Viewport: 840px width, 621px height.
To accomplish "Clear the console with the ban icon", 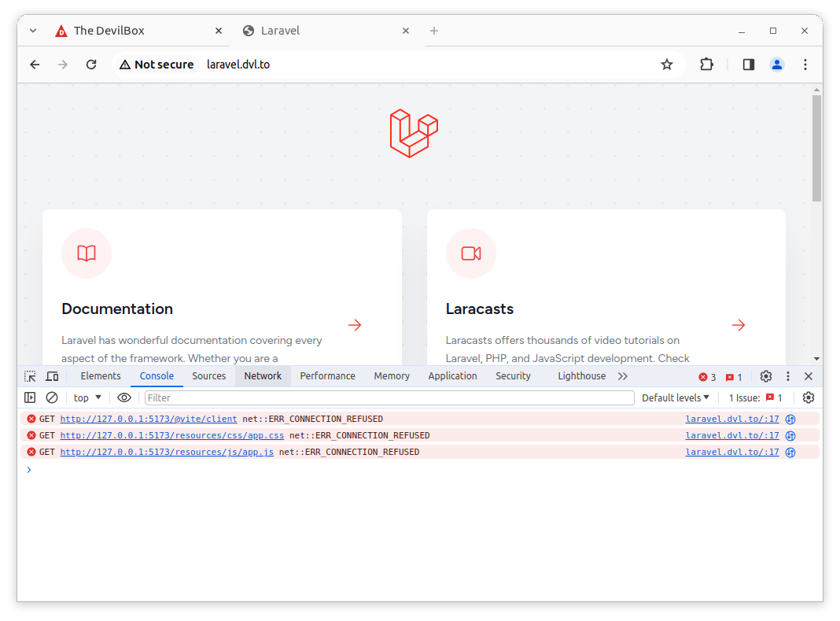I will point(52,397).
